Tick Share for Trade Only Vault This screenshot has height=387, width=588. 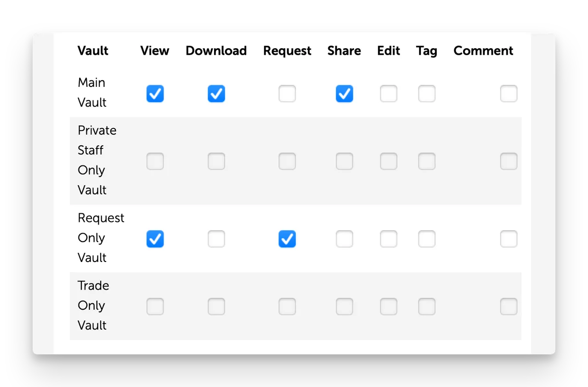click(344, 307)
